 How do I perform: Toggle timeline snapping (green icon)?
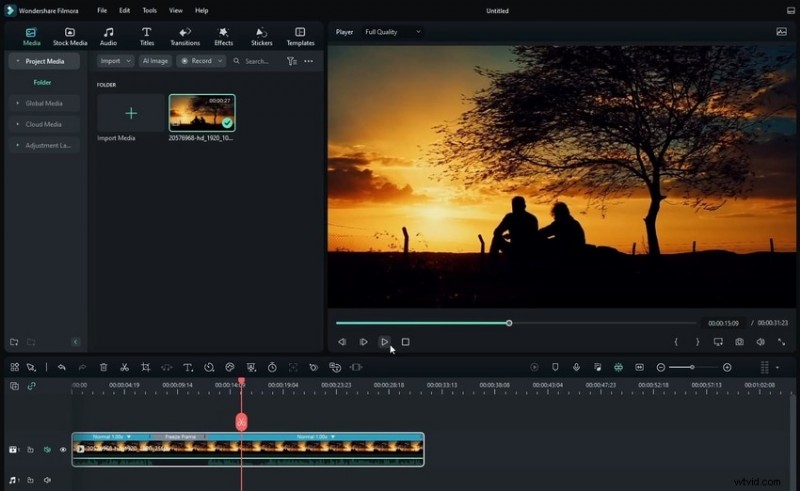[x=618, y=367]
